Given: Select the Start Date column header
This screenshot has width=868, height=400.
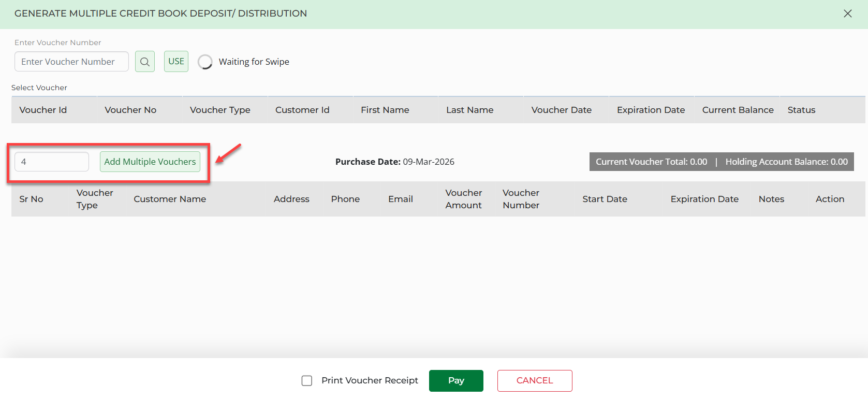Looking at the screenshot, I should click(605, 199).
